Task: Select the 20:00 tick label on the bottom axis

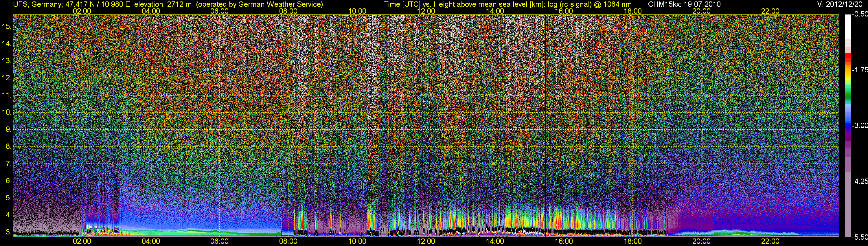Action: click(701, 241)
